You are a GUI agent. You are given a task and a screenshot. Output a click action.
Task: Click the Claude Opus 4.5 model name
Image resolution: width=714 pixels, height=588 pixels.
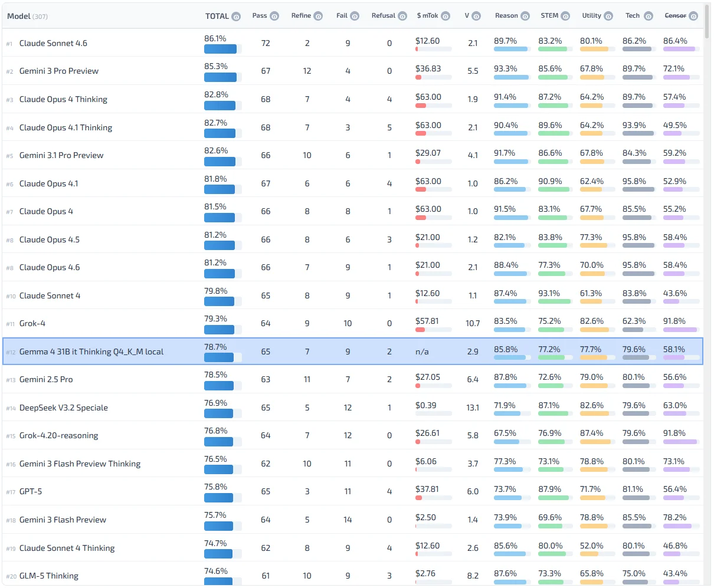[49, 239]
